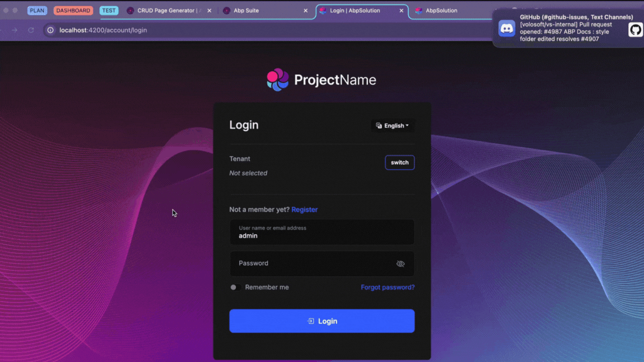
Task: Click the localhost address bar URL
Action: coord(103,30)
